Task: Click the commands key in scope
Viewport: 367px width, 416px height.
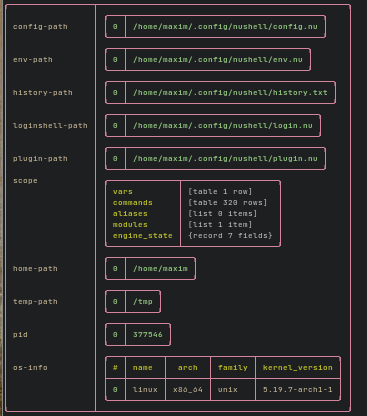Action: point(133,203)
